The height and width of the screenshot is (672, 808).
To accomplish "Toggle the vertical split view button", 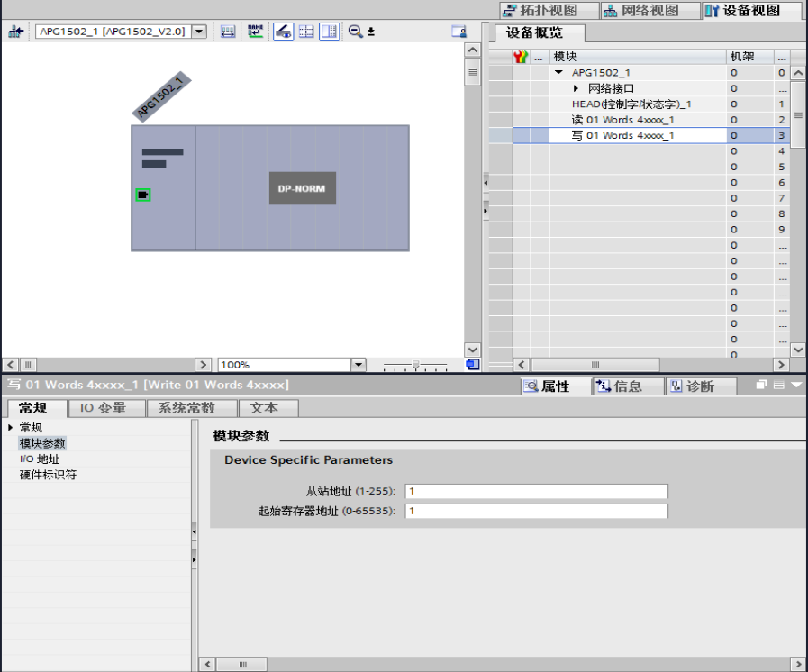I will [329, 32].
